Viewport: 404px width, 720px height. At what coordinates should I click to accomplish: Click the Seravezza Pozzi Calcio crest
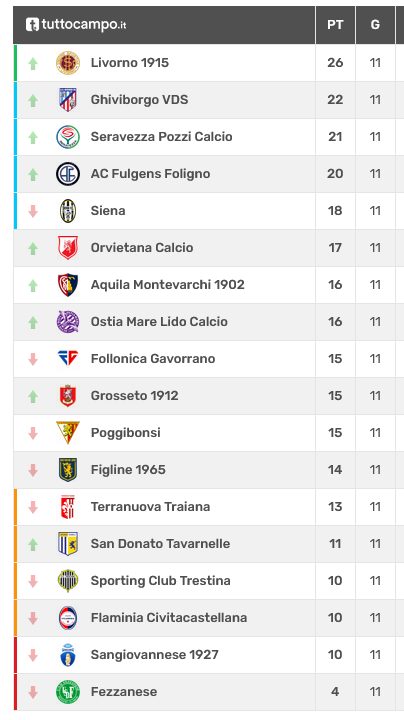[x=68, y=137]
